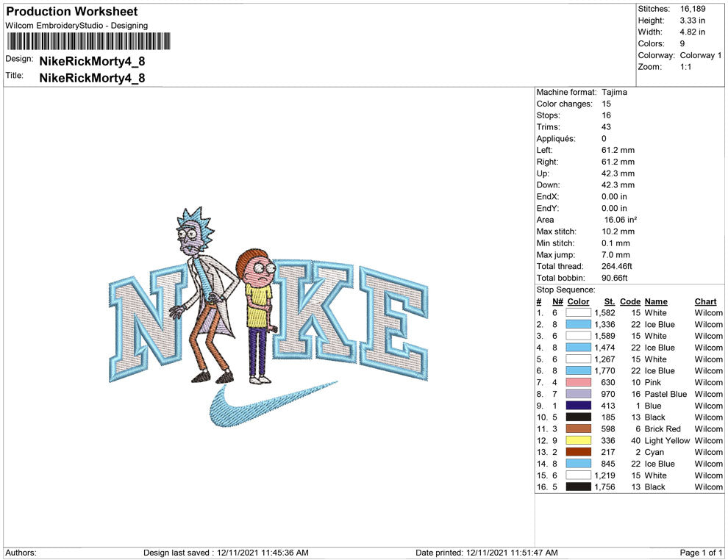Click the Rick character in the design preview
Screen dimensions: 728x560
204,295
